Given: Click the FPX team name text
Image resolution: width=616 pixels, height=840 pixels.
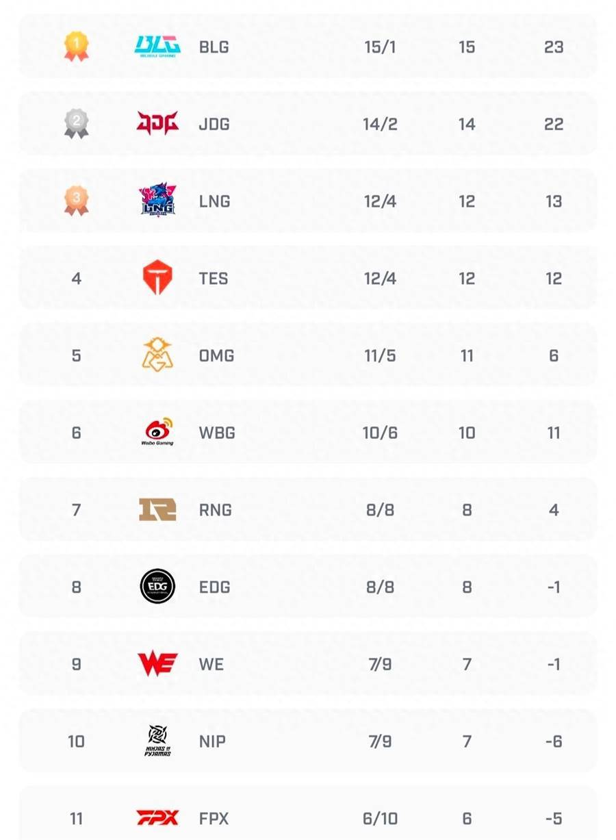Looking at the screenshot, I should [214, 818].
